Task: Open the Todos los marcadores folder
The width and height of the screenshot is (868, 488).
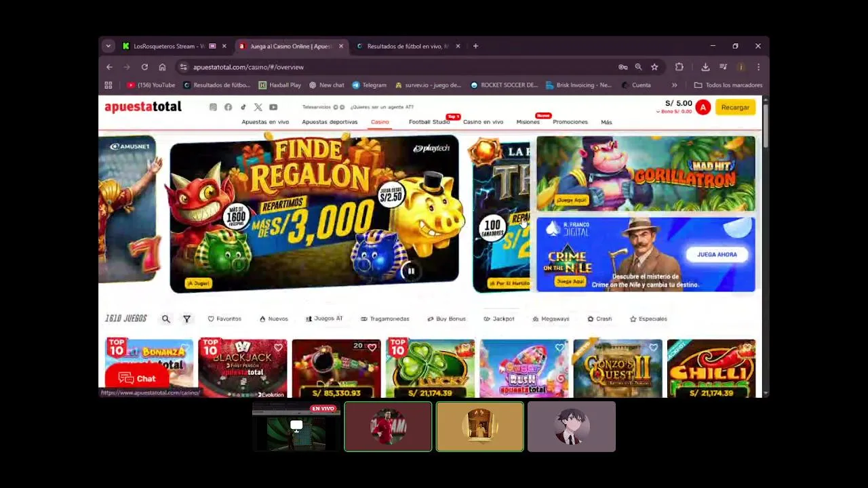Action: point(728,85)
